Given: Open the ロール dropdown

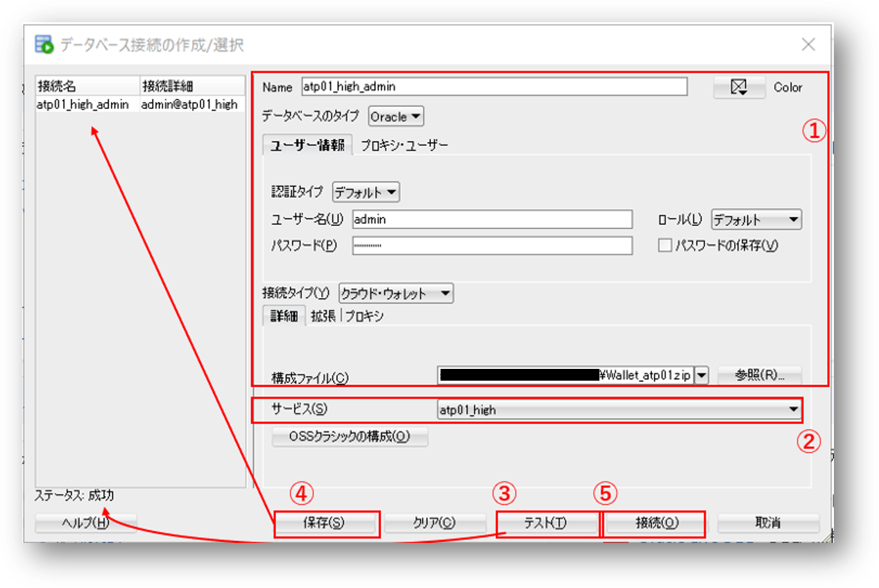Looking at the screenshot, I should coord(756,219).
